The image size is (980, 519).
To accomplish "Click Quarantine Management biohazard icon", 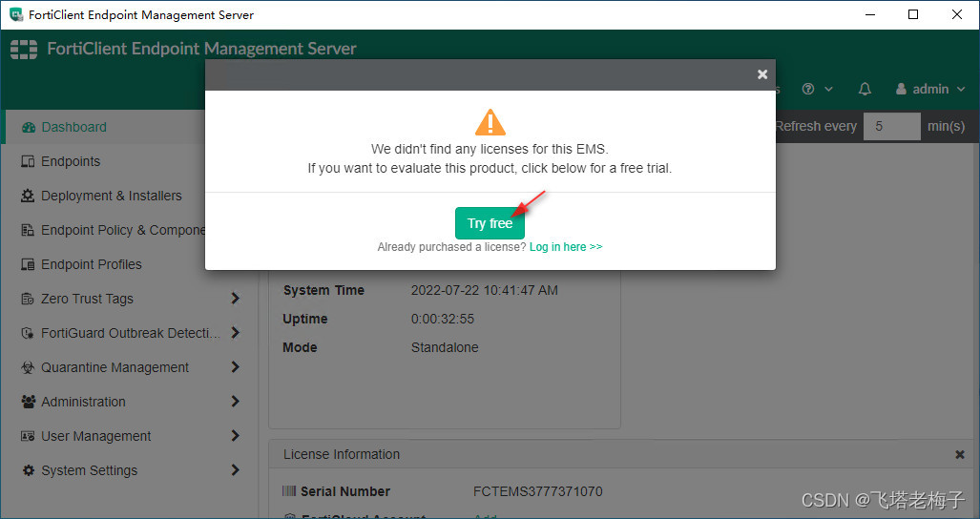I will [x=28, y=368].
